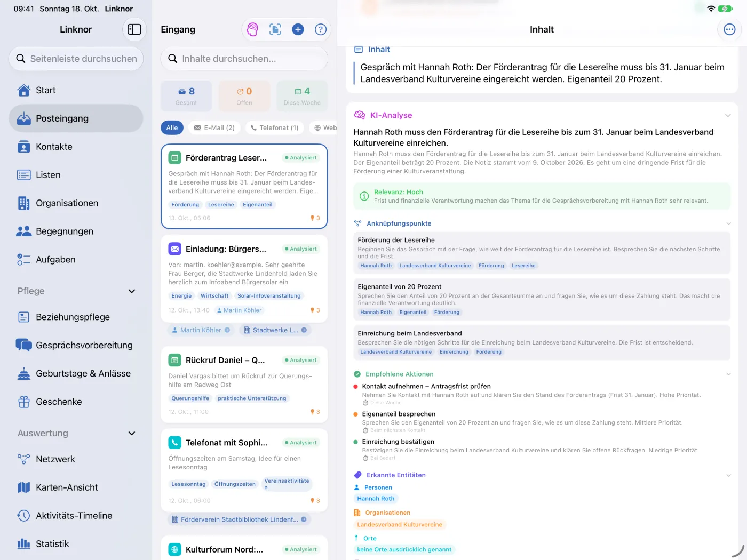747x560 pixels.
Task: Select the Gesamt 8 stat card
Action: (186, 96)
